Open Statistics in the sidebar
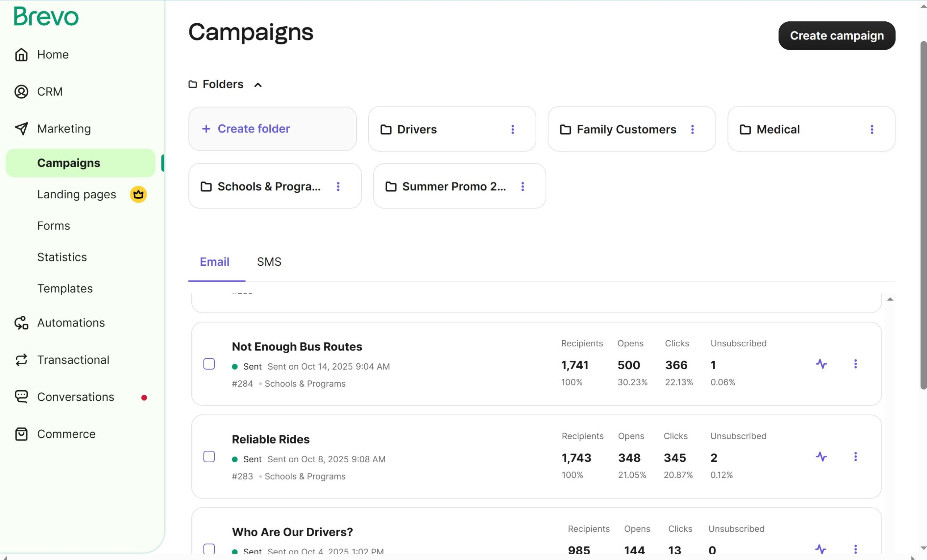927x560 pixels. (x=62, y=257)
